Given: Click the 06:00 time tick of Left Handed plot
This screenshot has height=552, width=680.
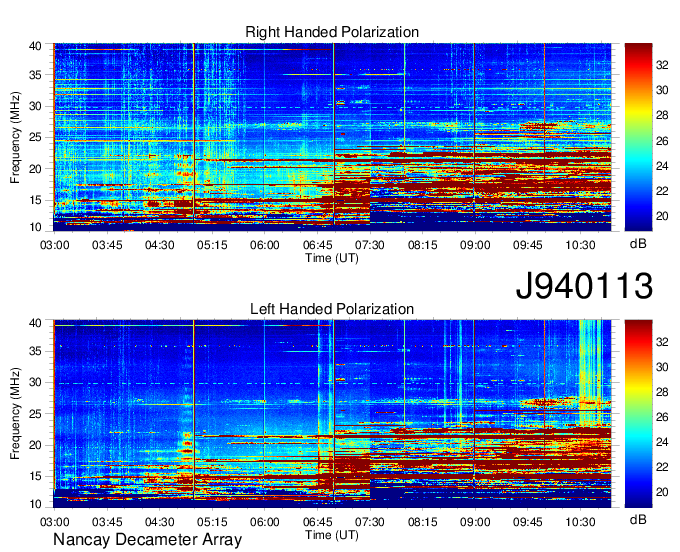Looking at the screenshot, I should pyautogui.click(x=265, y=522).
